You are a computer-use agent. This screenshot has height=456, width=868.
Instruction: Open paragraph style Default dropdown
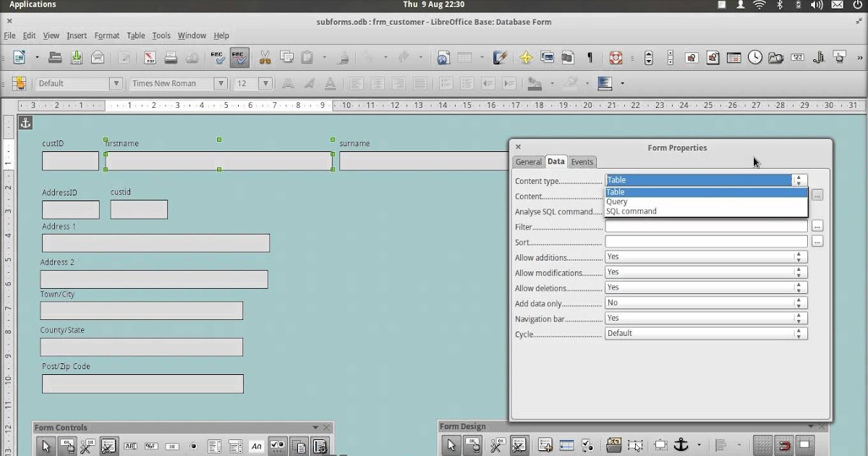pyautogui.click(x=116, y=83)
